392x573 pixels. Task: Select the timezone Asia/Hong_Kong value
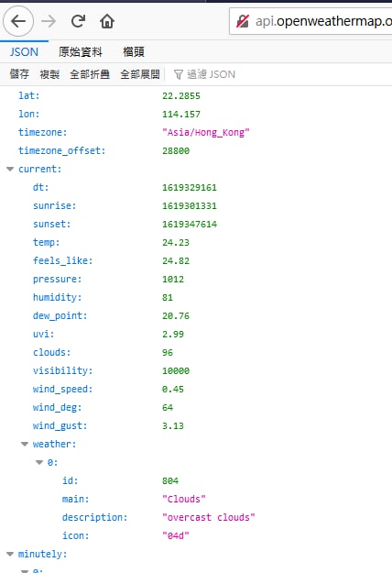point(206,132)
